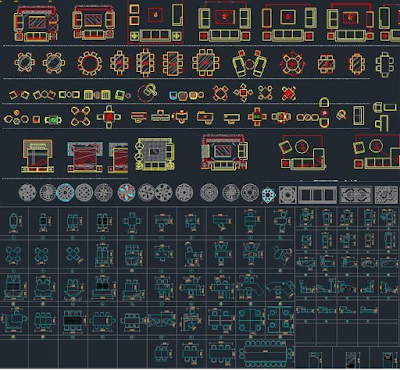The image size is (400, 370).
Task: Select the green-centered small table with two armchairs
Action: [53, 120]
